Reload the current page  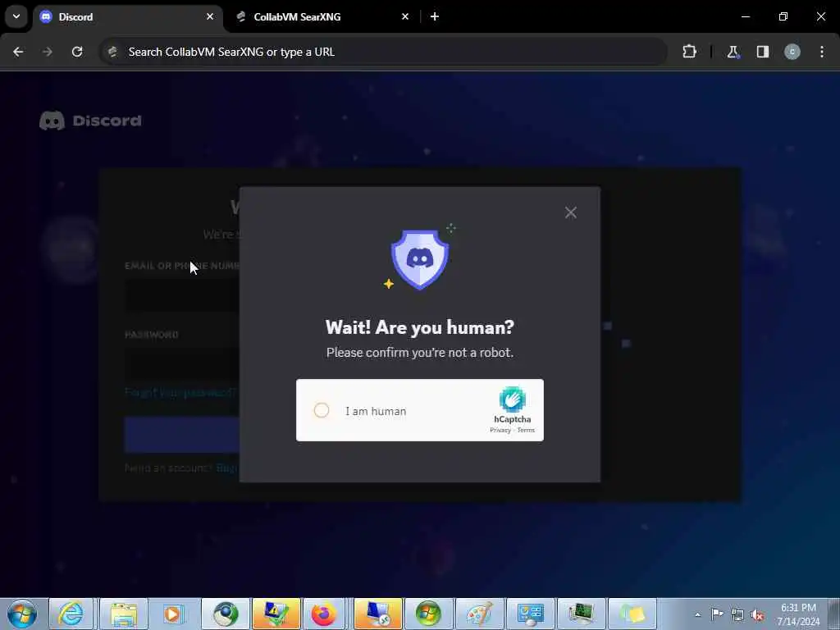[x=77, y=52]
